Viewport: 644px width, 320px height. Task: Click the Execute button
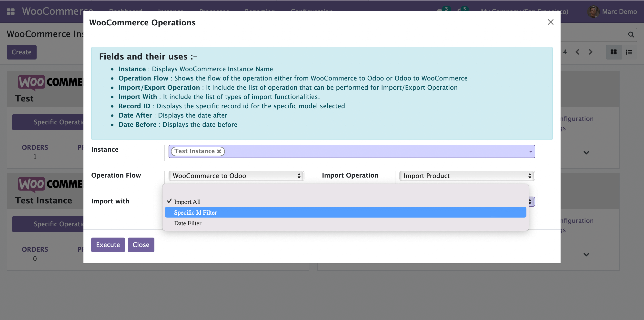[108, 244]
